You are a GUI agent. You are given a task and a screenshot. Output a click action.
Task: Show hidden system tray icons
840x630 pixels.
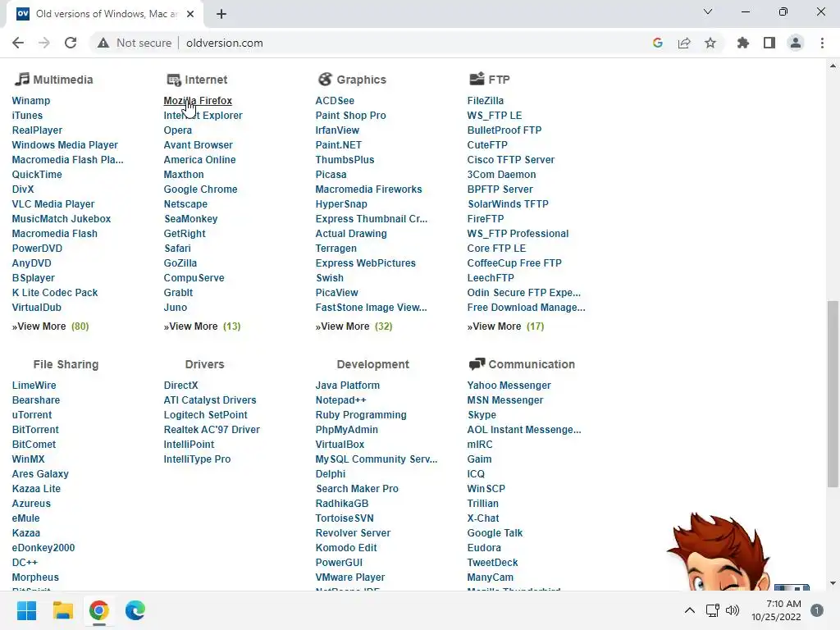(690, 610)
